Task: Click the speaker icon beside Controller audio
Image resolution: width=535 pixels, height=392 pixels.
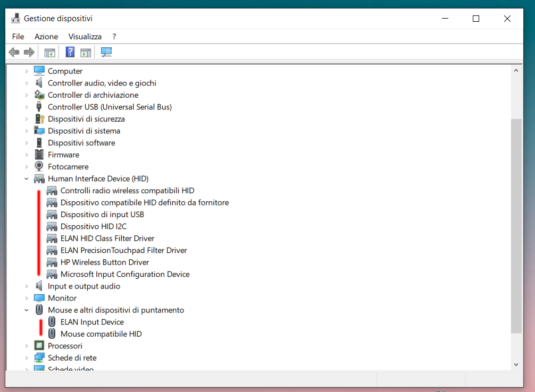Action: point(39,83)
